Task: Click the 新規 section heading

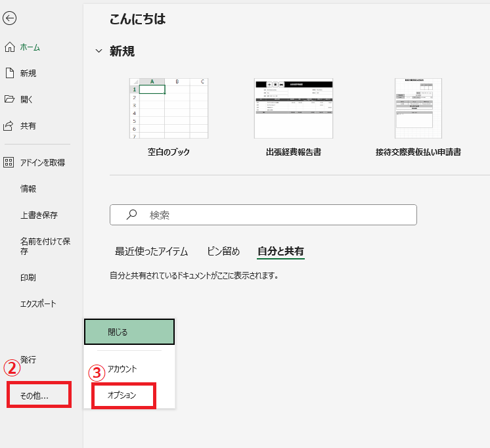Action: pyautogui.click(x=122, y=51)
